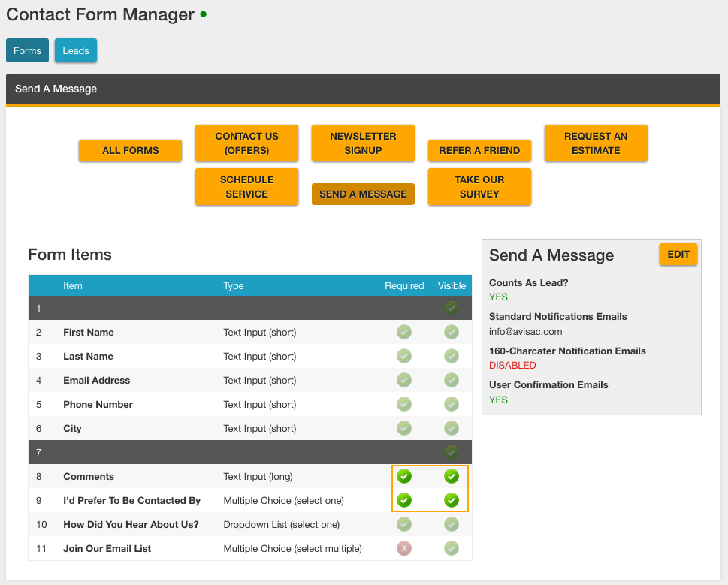The image size is (728, 585).
Task: Toggle Visible check in row 7 divider
Action: point(451,452)
